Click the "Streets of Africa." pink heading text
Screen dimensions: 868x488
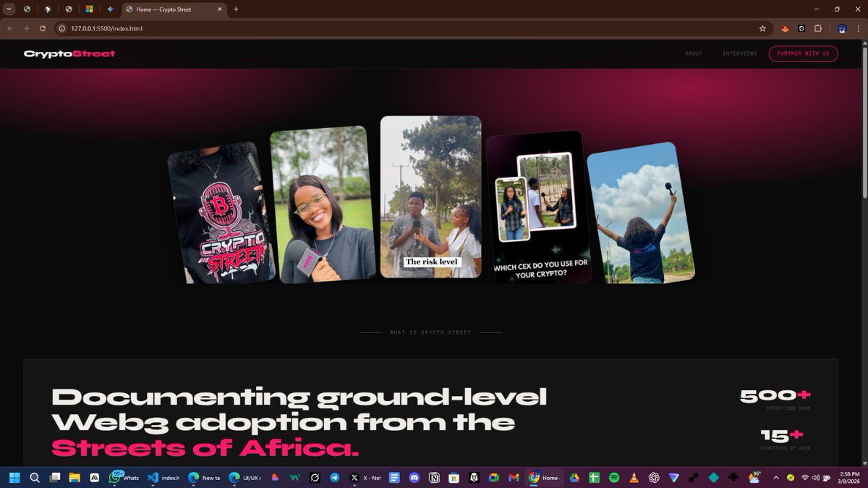point(205,449)
